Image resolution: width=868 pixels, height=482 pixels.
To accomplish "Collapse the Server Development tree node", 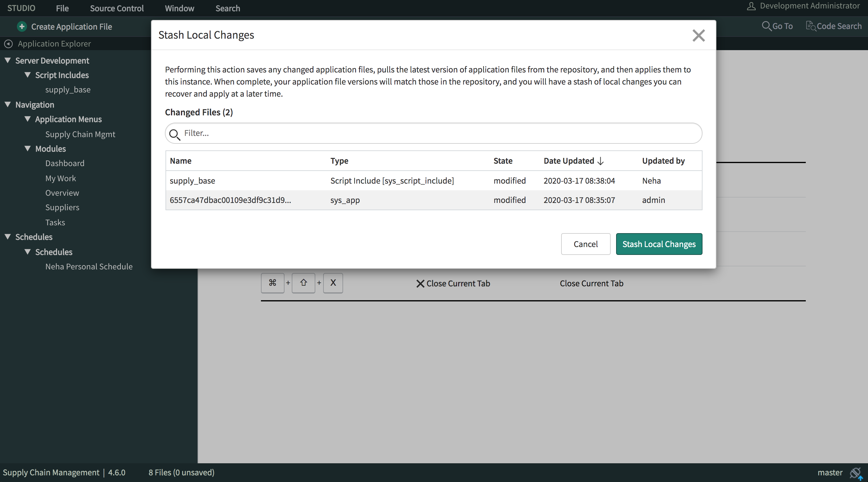I will pos(8,60).
